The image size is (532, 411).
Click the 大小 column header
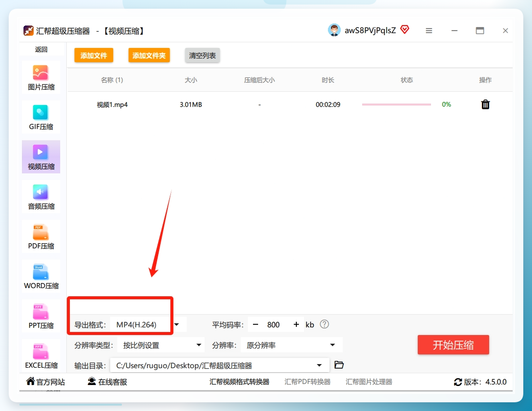tap(191, 80)
